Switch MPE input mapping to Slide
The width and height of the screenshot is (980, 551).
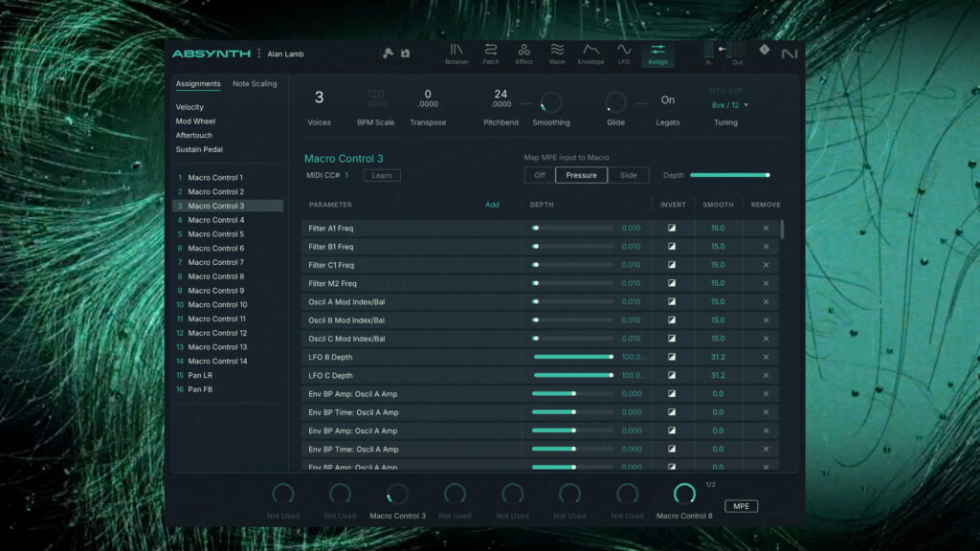point(629,175)
